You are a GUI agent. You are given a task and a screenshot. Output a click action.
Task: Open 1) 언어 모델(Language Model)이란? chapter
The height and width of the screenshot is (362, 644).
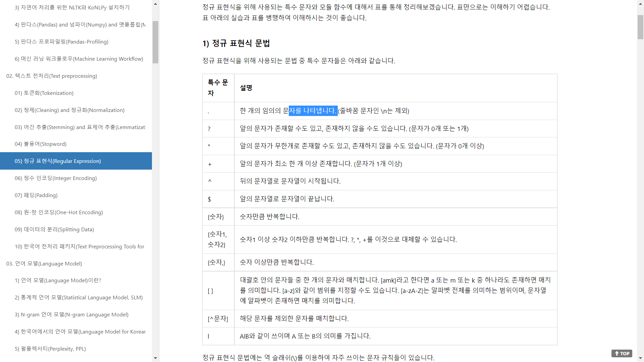(x=58, y=280)
